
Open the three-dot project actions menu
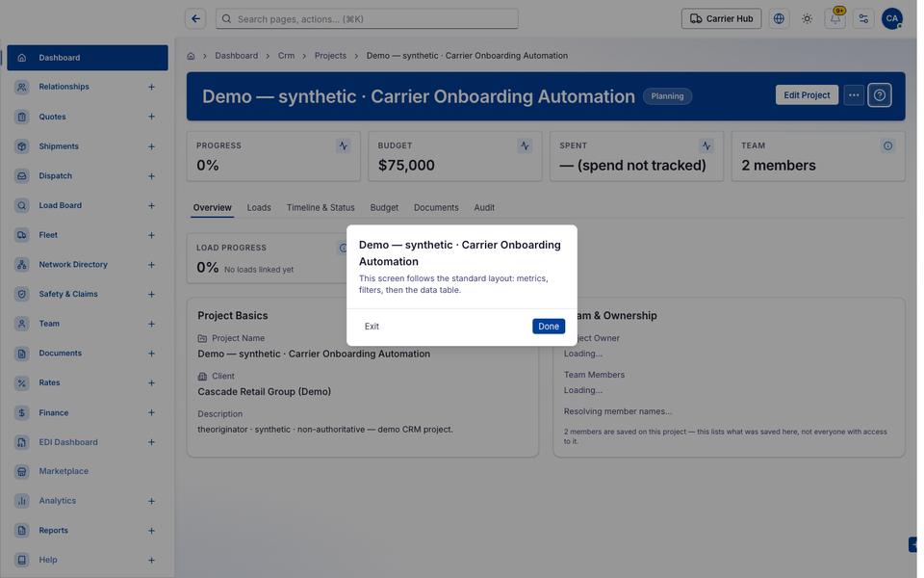[854, 95]
